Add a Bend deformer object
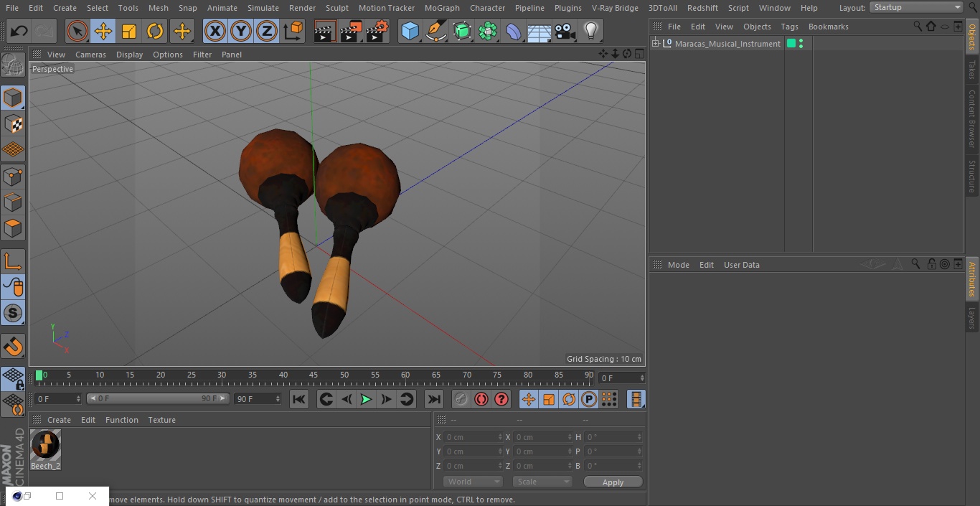 tap(514, 31)
